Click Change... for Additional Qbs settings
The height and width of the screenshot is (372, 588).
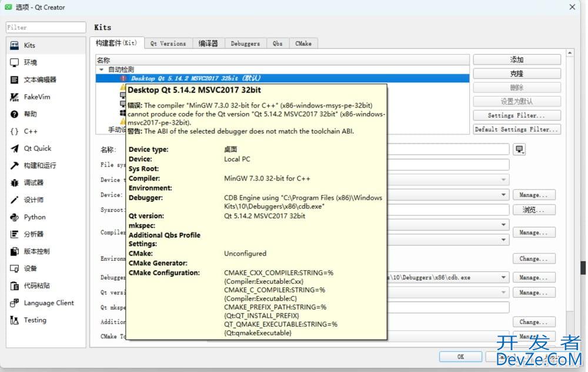point(534,322)
